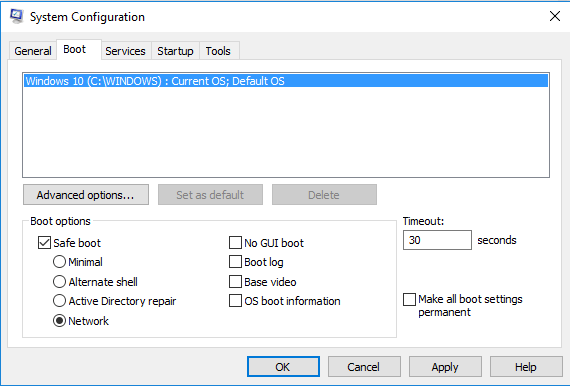Enable the Boot log checkbox
570x386 pixels.
tap(235, 262)
